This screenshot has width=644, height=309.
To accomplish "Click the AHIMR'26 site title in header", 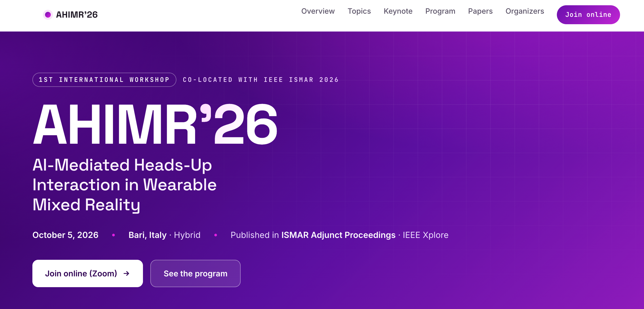I will [x=77, y=15].
